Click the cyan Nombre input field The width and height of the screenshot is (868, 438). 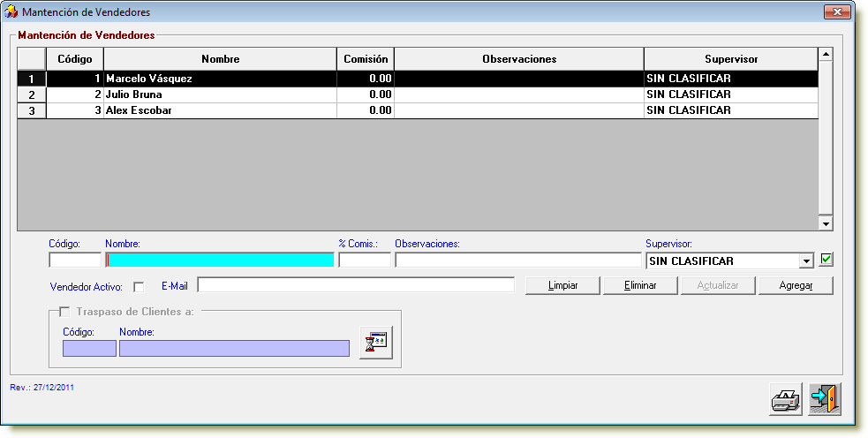(x=220, y=261)
